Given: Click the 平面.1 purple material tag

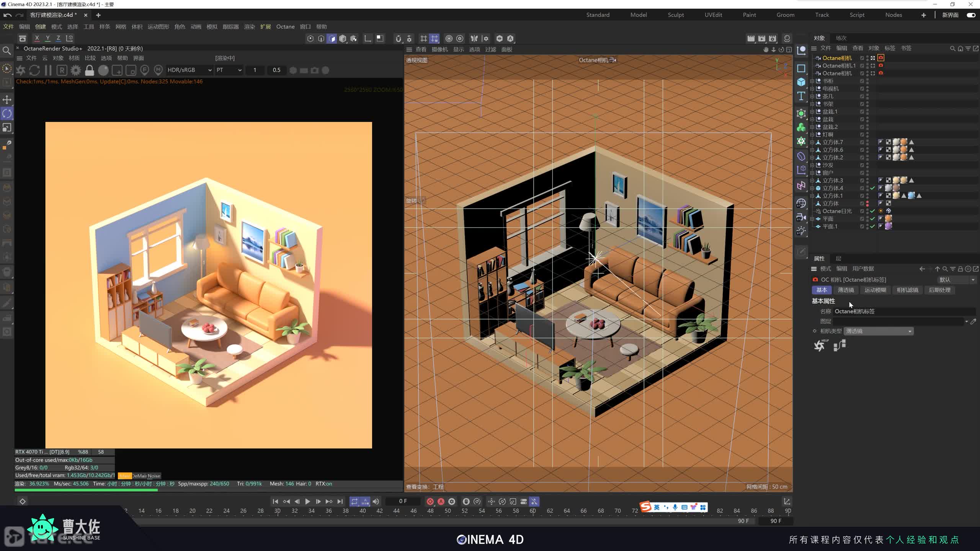Looking at the screenshot, I should tap(889, 227).
